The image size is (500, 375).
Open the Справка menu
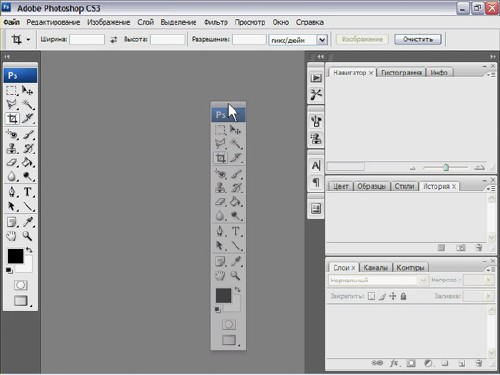[310, 22]
